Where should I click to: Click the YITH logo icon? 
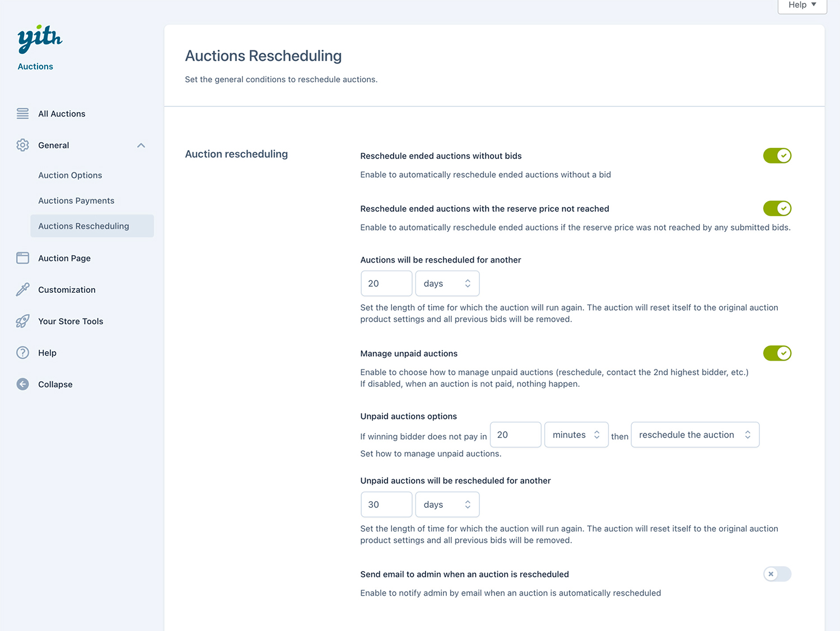[x=40, y=39]
